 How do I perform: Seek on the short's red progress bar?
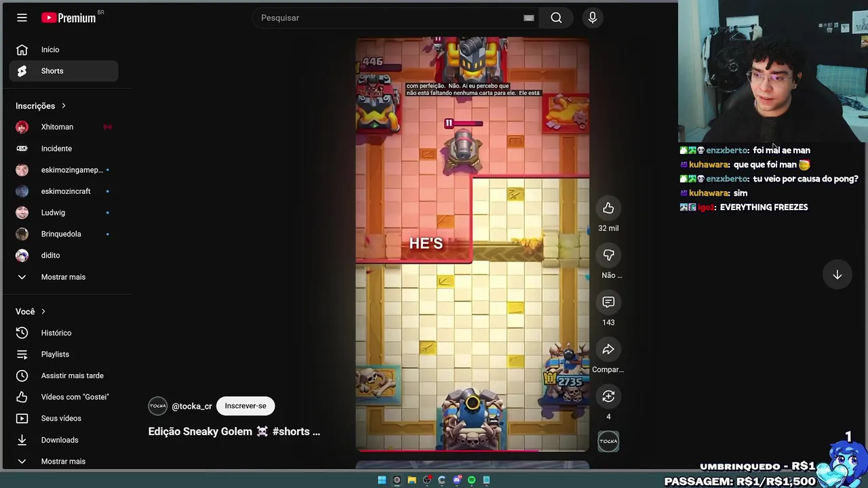473,449
